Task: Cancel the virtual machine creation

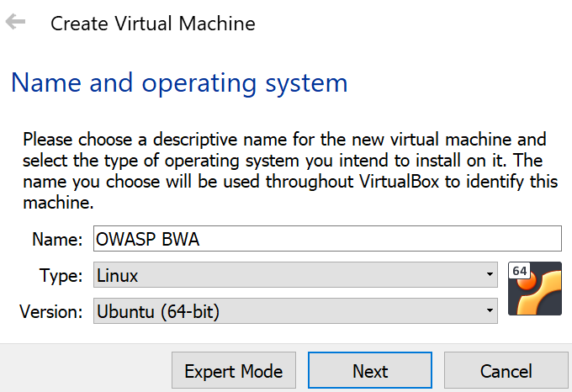Action: click(x=506, y=371)
